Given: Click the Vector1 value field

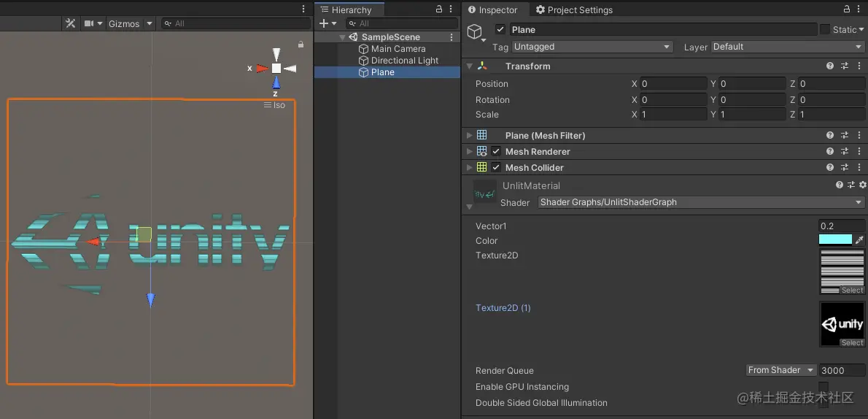Looking at the screenshot, I should pos(842,226).
